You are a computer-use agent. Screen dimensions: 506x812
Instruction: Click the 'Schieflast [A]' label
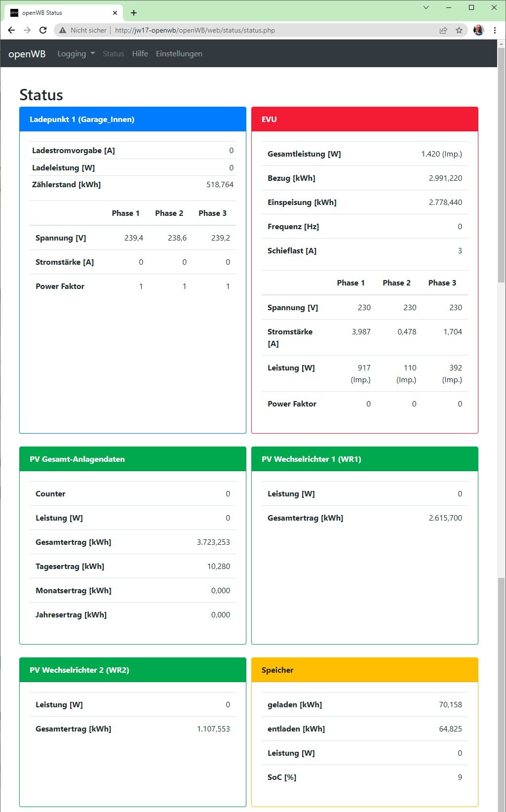click(x=292, y=251)
